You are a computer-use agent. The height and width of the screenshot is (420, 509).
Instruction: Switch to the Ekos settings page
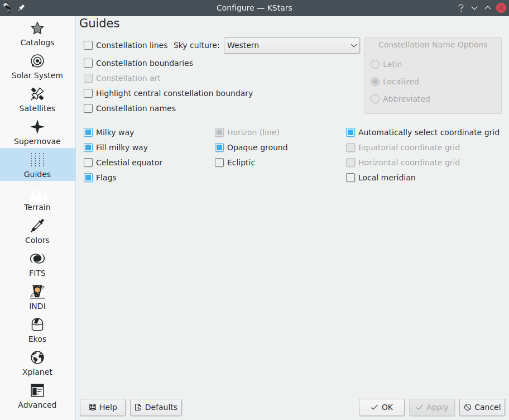[x=37, y=330]
